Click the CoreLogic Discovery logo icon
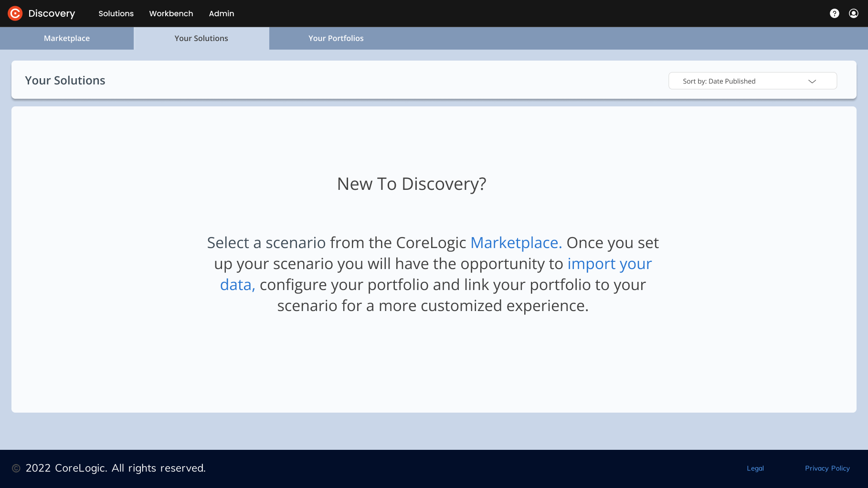868x488 pixels. pos(15,13)
